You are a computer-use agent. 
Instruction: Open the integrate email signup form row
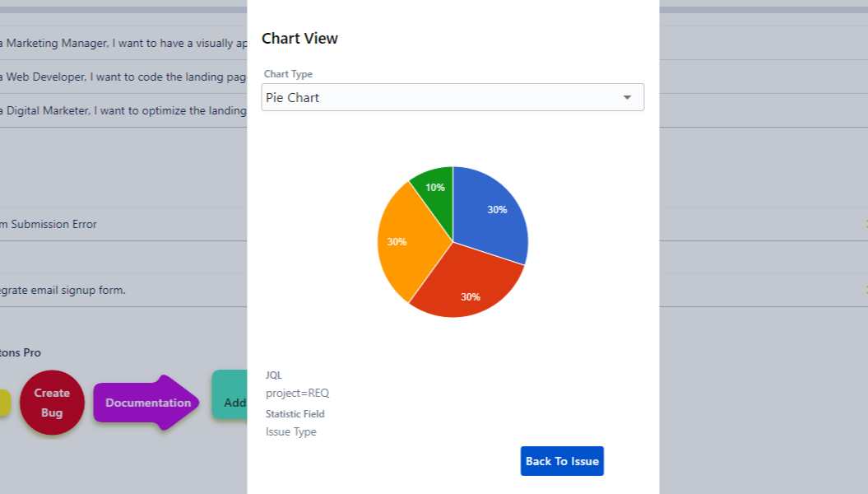click(x=63, y=290)
